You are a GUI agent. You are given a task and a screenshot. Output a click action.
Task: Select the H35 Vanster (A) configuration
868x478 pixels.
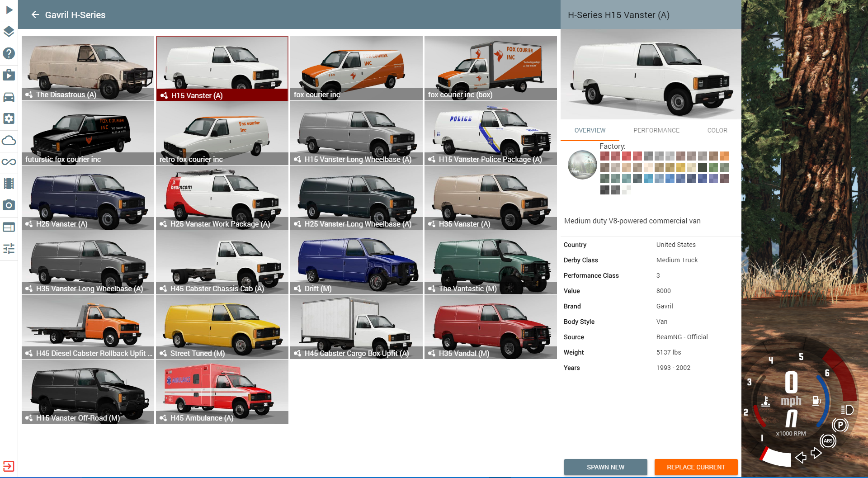click(491, 198)
